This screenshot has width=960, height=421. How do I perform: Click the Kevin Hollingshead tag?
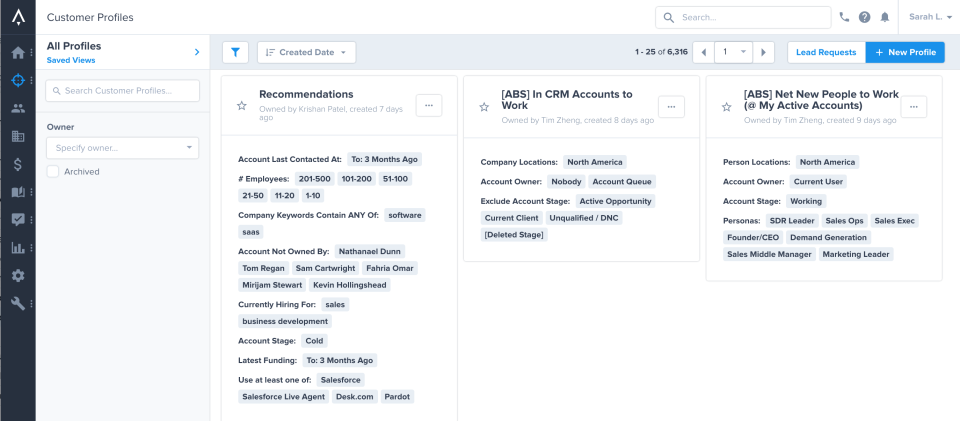[349, 285]
